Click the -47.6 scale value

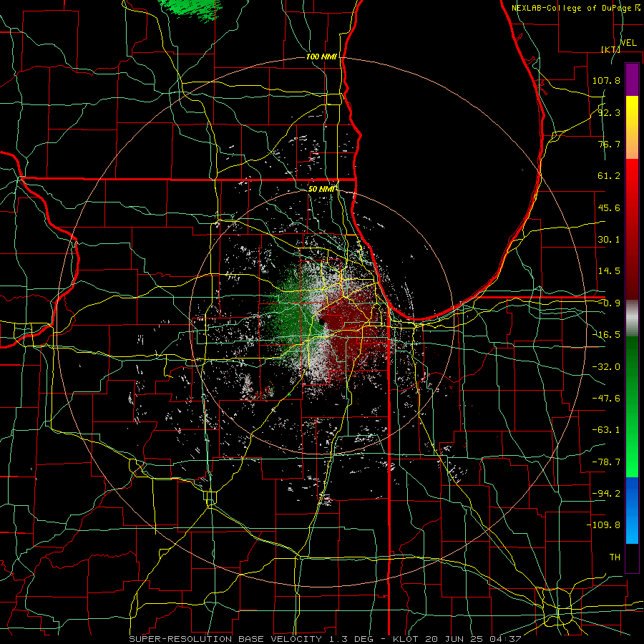click(606, 399)
